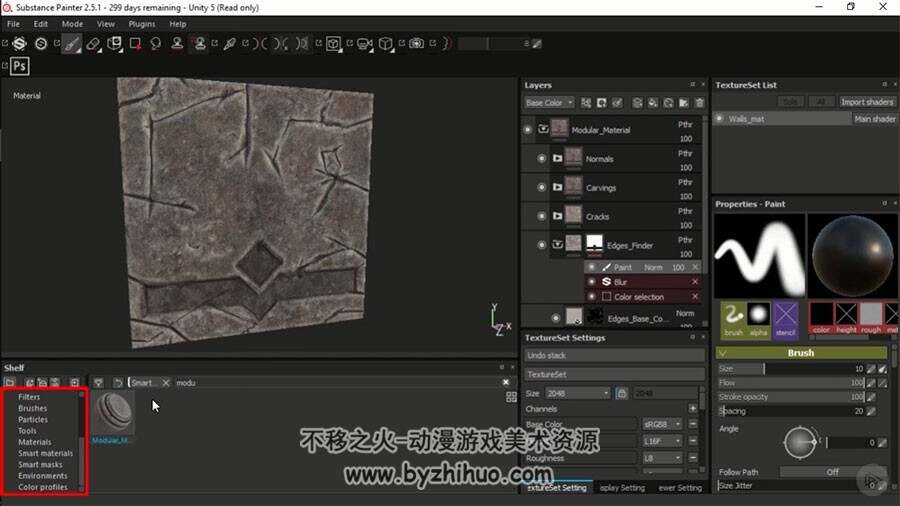900x506 pixels.
Task: Click the lock ratio icon next to Size
Action: tap(621, 394)
